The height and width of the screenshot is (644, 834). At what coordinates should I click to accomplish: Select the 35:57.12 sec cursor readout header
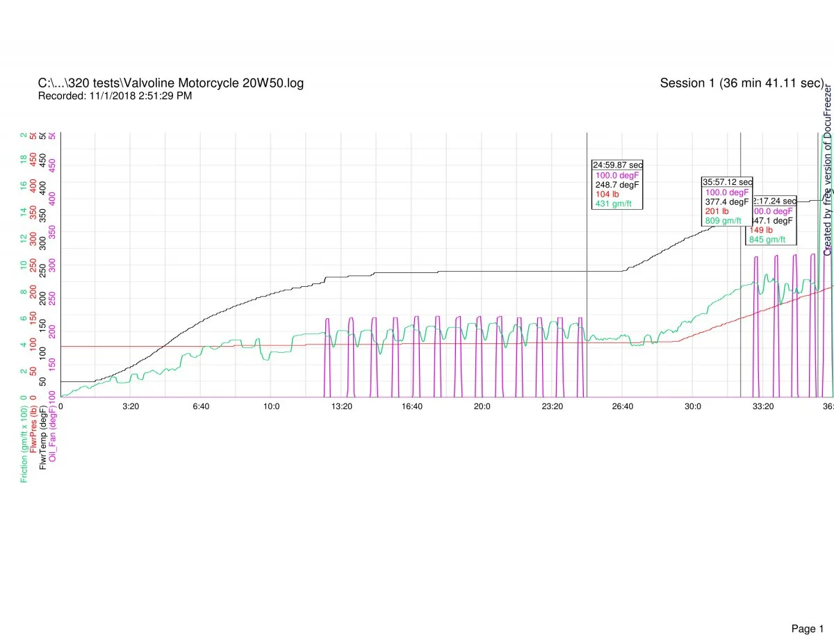[727, 182]
